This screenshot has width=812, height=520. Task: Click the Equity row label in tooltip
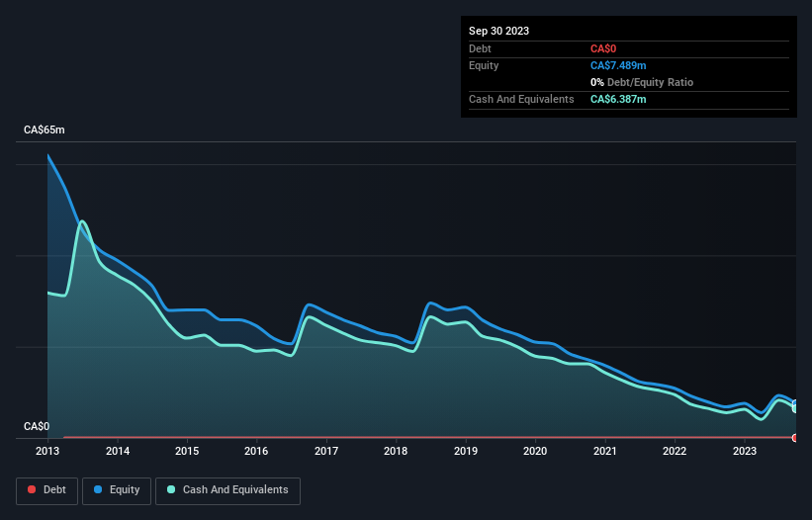click(x=484, y=65)
